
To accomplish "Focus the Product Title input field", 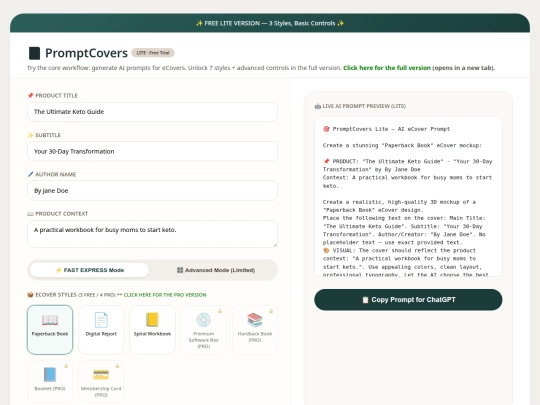I will pyautogui.click(x=152, y=112).
